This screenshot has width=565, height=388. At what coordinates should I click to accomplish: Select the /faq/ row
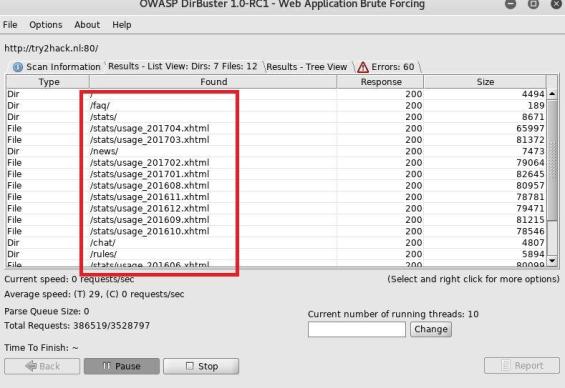[x=276, y=106]
